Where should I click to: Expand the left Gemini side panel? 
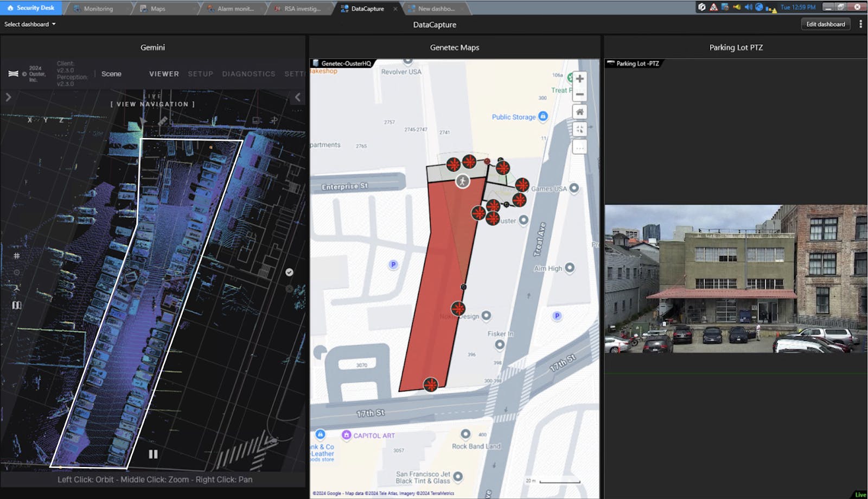tap(8, 98)
